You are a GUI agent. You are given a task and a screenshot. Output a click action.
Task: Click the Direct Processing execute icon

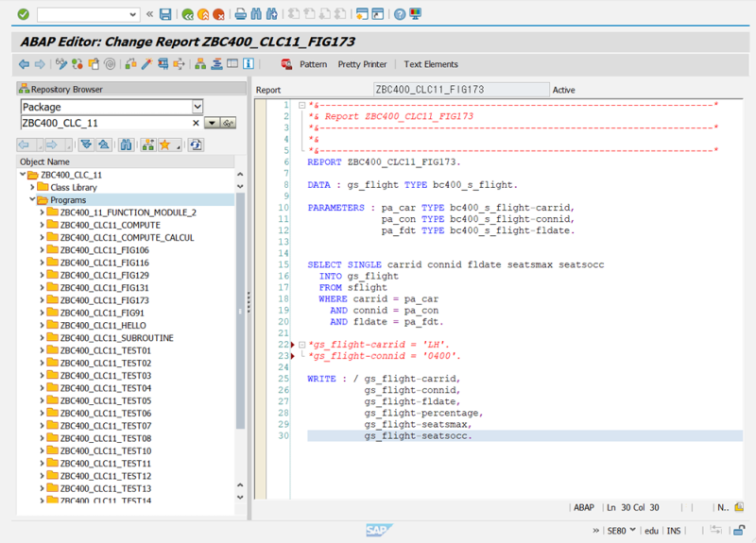pyautogui.click(x=163, y=64)
